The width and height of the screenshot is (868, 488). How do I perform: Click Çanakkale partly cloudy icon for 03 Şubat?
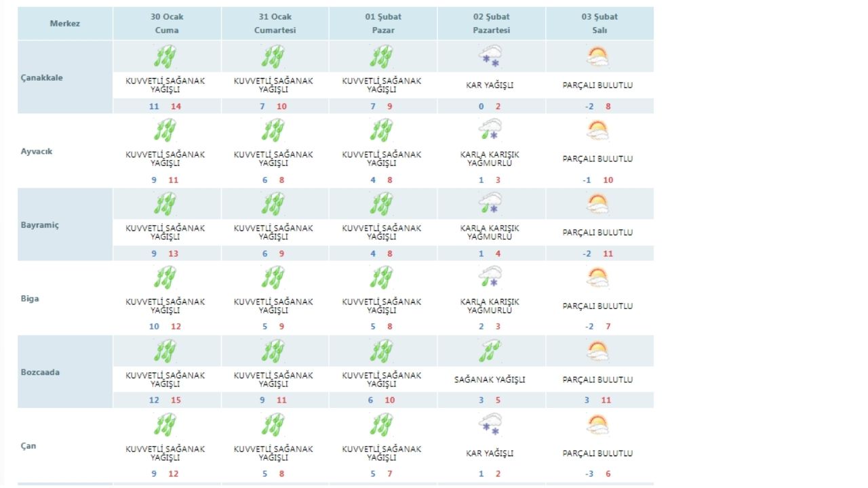click(x=597, y=57)
